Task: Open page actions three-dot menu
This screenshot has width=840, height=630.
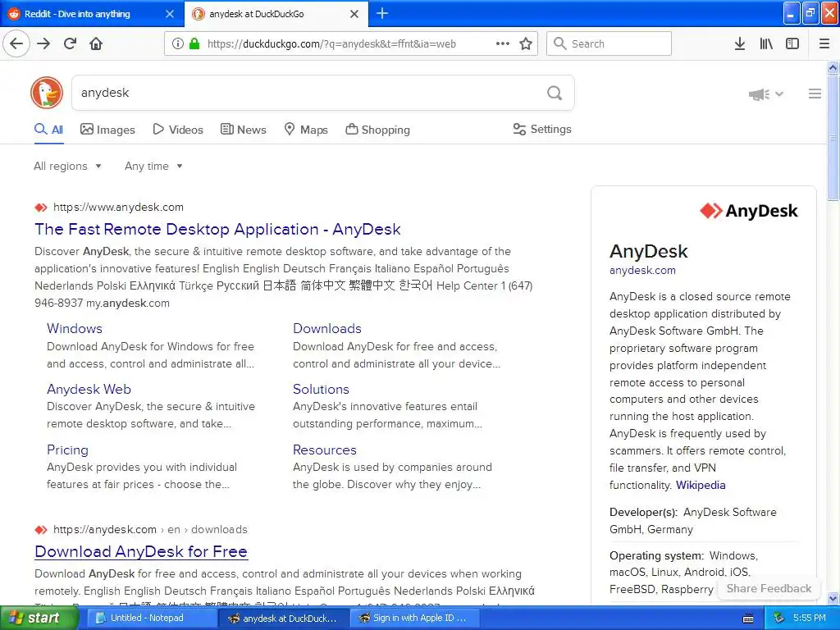Action: [x=503, y=44]
